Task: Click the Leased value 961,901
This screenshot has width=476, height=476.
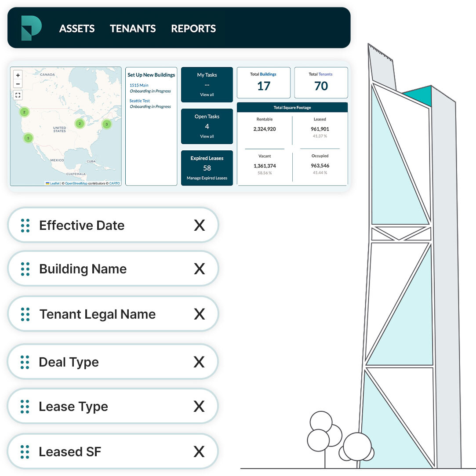Action: click(320, 129)
